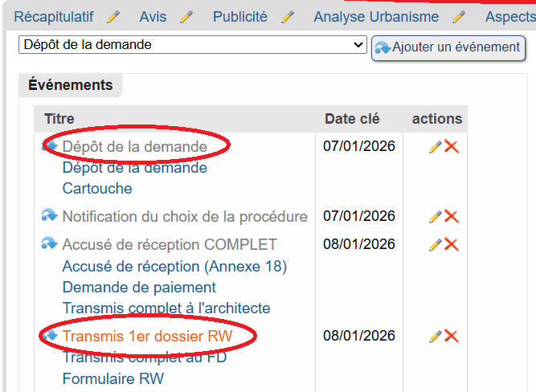Screen dimensions: 536x392
Task: Click pencil icon next to Récapitulatif tab
Action: 113,17
